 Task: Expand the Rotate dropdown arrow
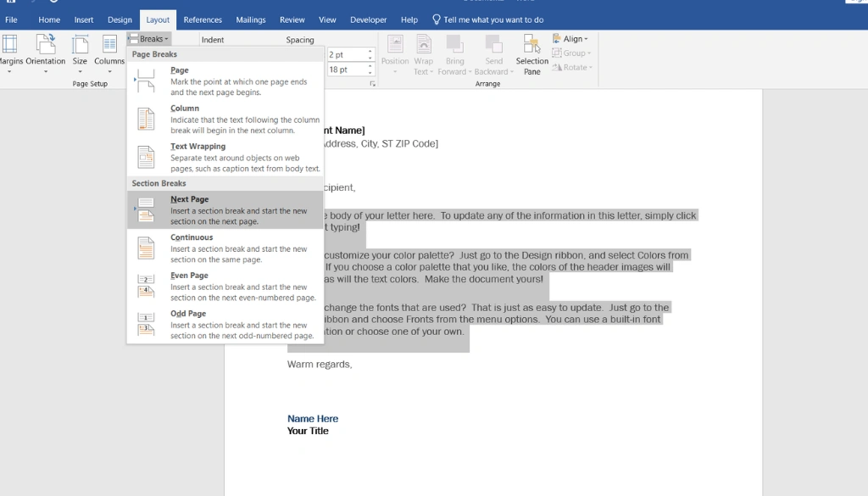click(x=591, y=68)
